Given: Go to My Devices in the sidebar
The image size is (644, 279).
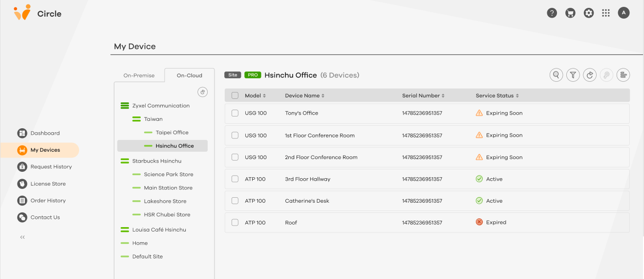Looking at the screenshot, I should (40, 150).
